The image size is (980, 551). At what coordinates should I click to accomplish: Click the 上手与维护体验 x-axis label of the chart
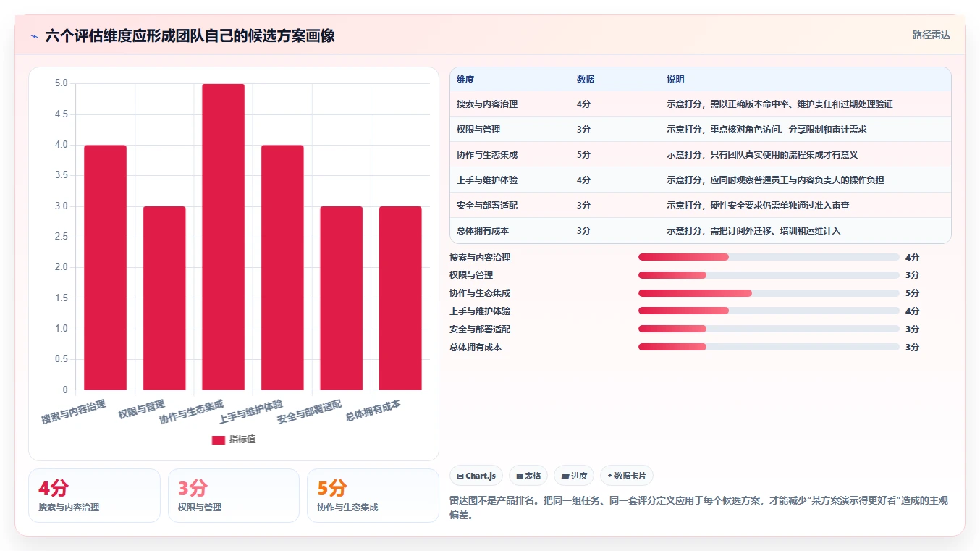[250, 411]
